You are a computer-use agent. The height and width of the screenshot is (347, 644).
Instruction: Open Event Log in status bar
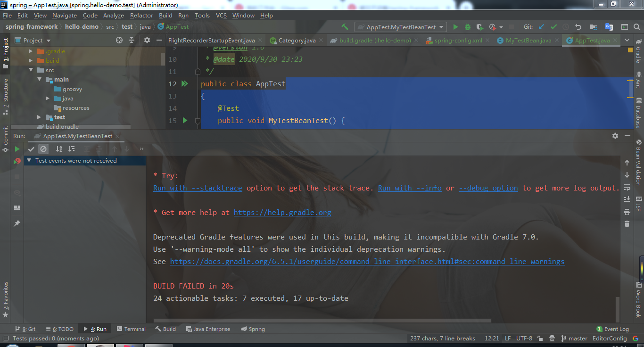coord(612,329)
